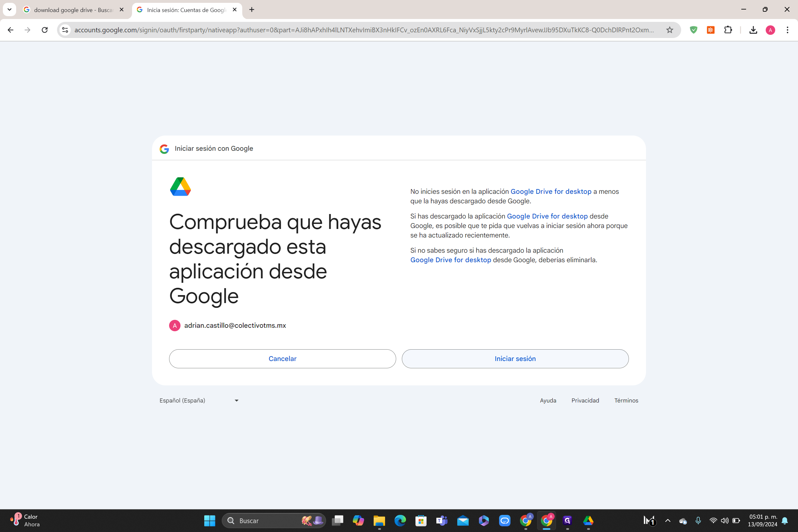This screenshot has width=798, height=532.
Task: Open Task View on the taskbar
Action: click(337, 521)
